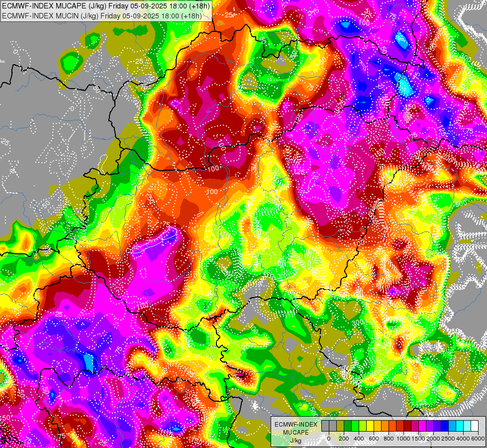The image size is (487, 448).
Task: Click the legend tick label 1000
Action: pyautogui.click(x=403, y=439)
